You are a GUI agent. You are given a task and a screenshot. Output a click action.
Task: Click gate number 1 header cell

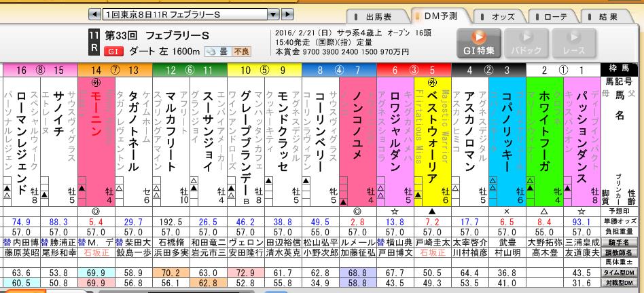pos(582,70)
